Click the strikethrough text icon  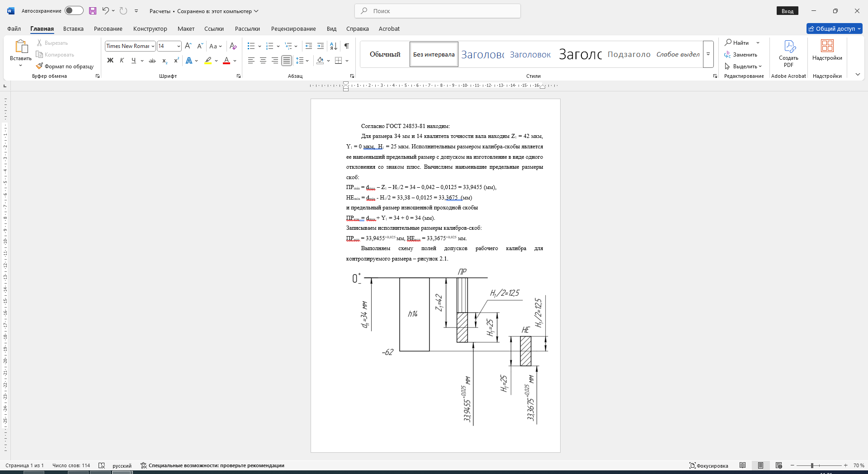[x=152, y=61]
